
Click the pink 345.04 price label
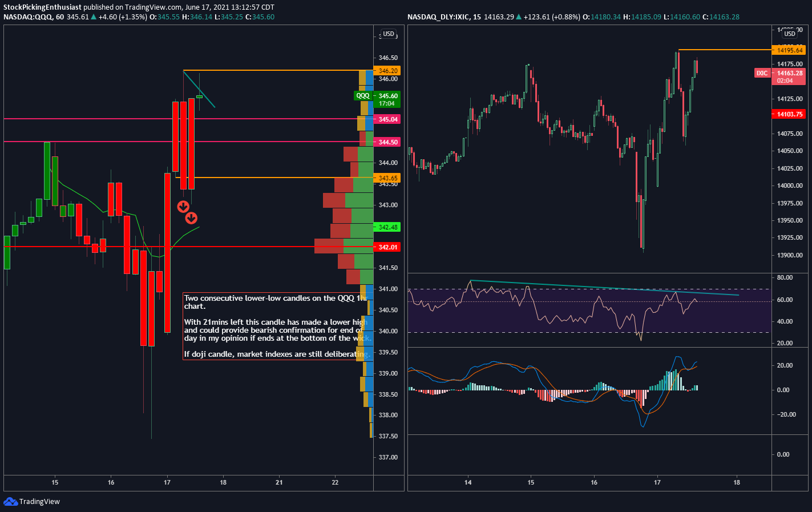387,119
